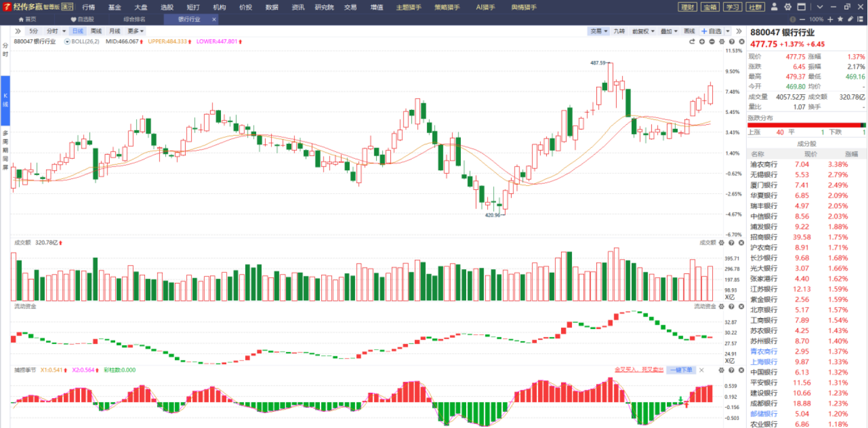Open the 选股 menu
The height and width of the screenshot is (428, 868).
click(x=167, y=7)
